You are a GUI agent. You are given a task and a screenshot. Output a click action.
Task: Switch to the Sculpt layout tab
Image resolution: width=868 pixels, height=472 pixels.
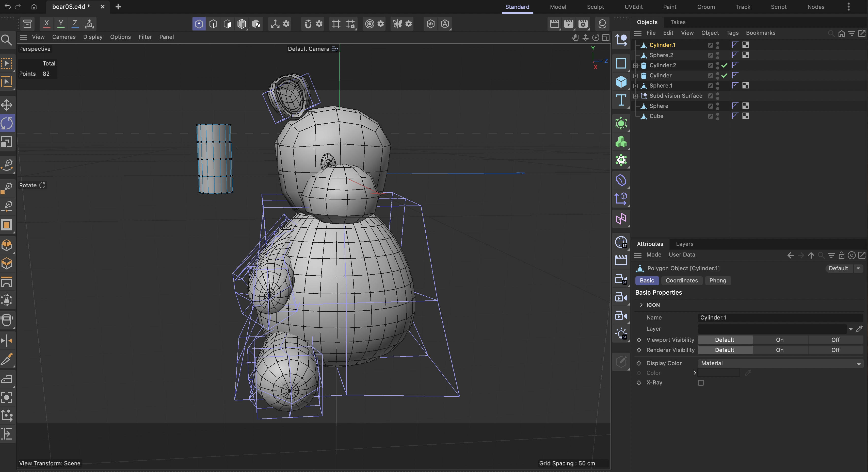(595, 7)
